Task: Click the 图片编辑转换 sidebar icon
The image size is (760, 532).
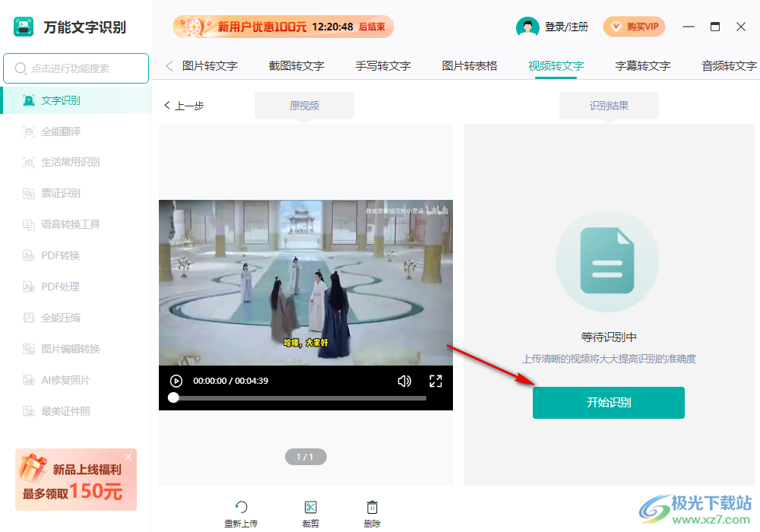Action: (x=29, y=349)
